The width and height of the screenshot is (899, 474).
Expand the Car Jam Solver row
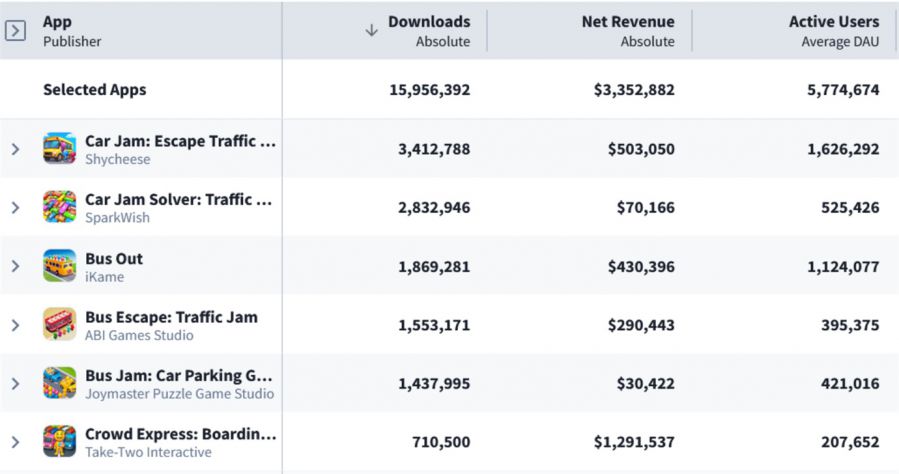pos(15,207)
